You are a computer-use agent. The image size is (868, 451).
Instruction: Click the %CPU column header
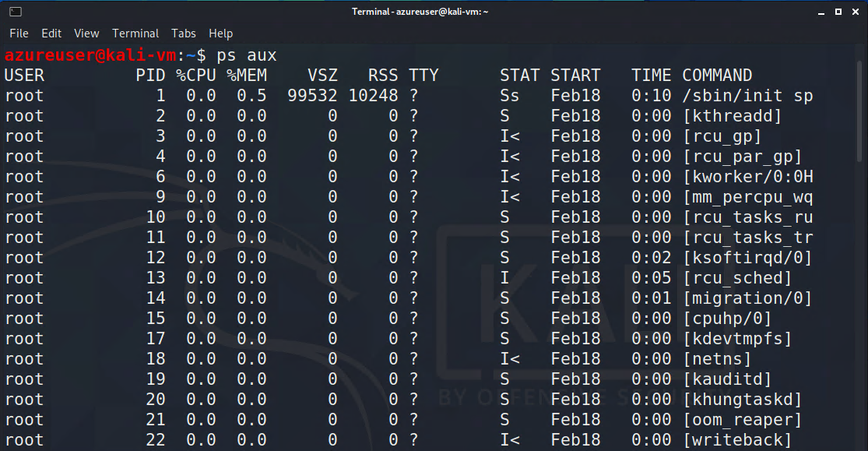point(195,76)
